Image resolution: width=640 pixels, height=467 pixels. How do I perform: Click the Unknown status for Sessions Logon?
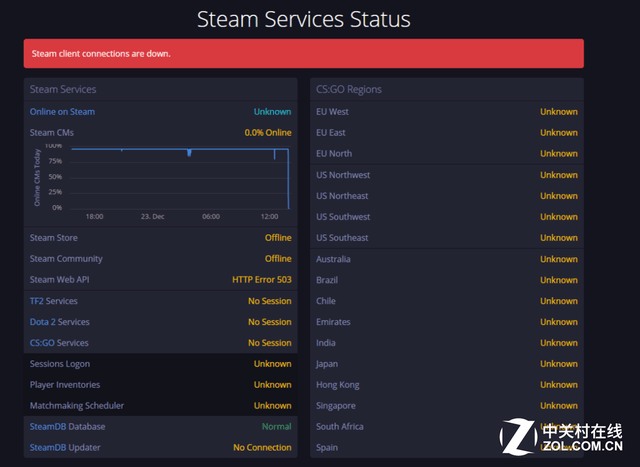coord(272,364)
